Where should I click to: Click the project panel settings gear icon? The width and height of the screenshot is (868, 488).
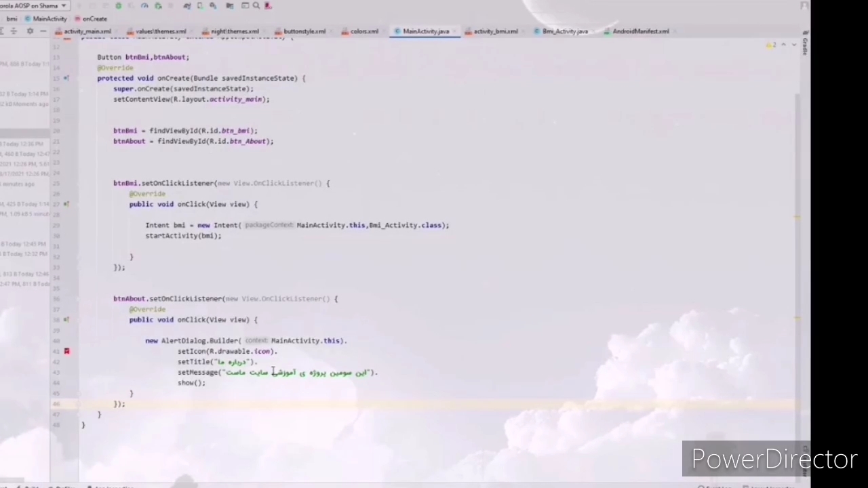(x=30, y=31)
